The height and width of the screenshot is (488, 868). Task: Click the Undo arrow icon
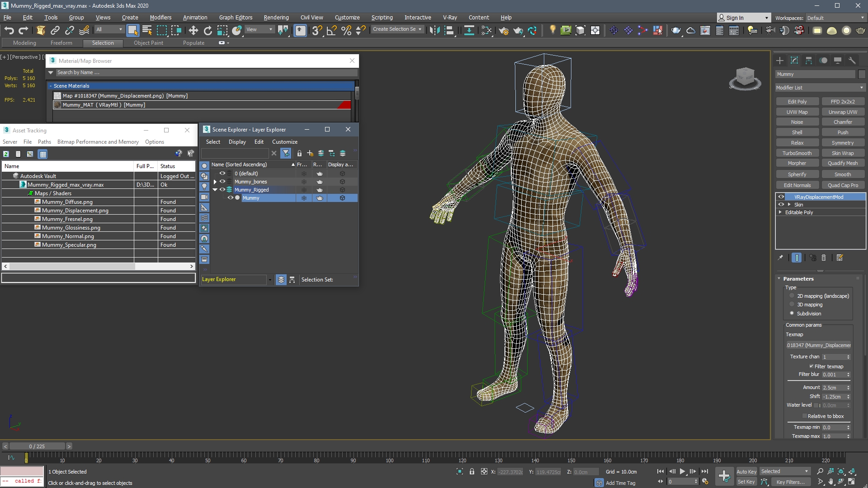(x=9, y=30)
